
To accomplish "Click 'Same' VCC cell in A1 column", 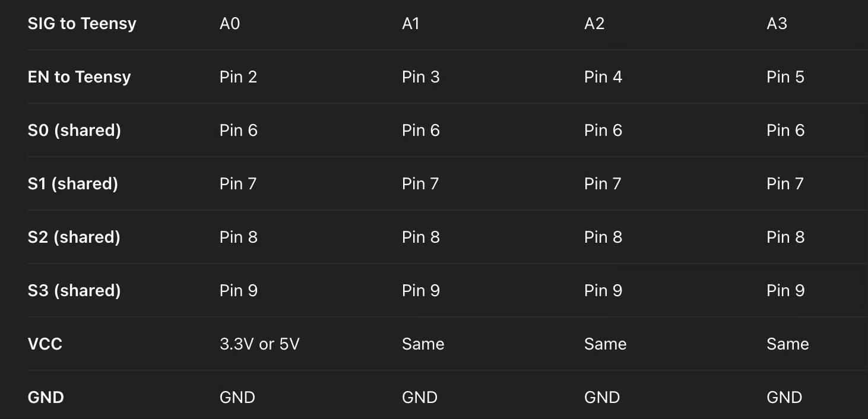I will [x=423, y=344].
